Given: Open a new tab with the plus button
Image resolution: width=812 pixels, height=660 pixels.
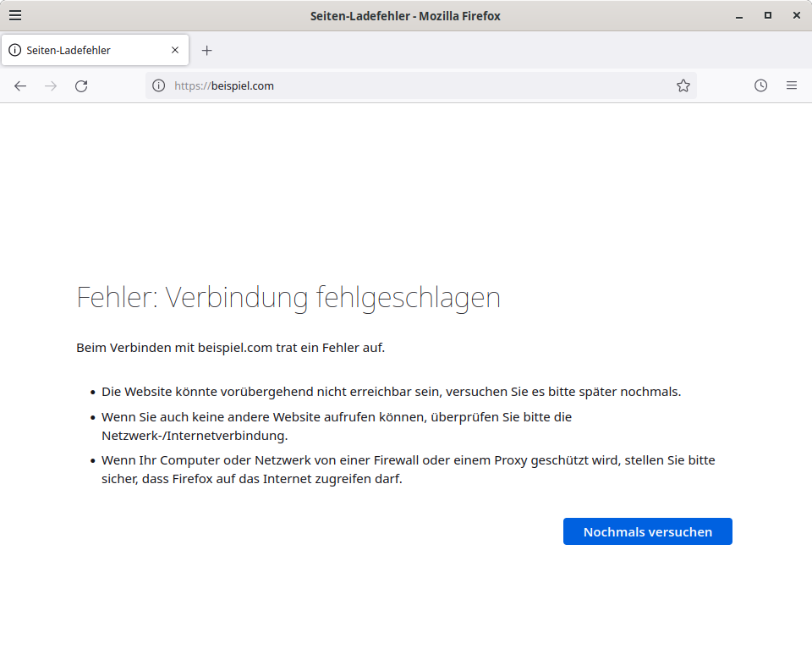Looking at the screenshot, I should point(206,50).
